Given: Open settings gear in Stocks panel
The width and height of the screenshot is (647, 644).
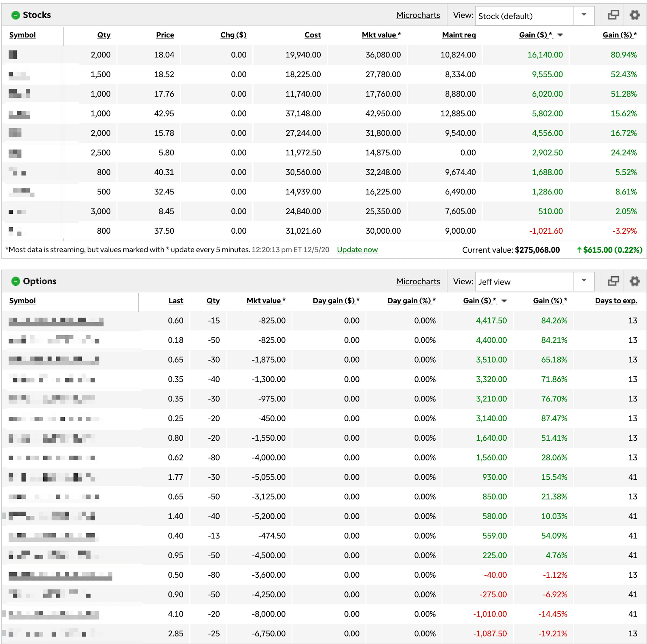Looking at the screenshot, I should [634, 15].
